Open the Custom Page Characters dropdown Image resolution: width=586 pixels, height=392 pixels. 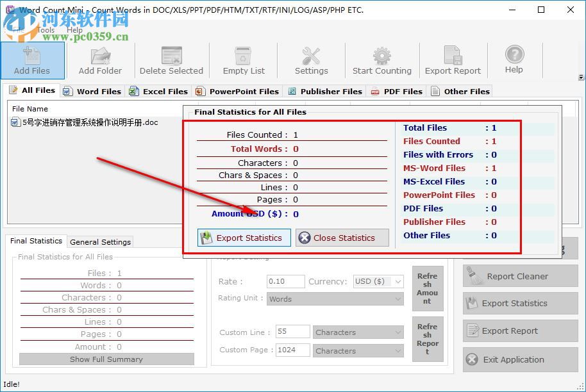tap(358, 351)
